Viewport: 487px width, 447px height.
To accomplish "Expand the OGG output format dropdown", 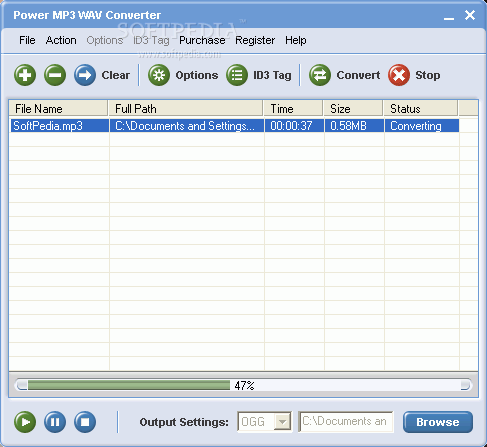I will (x=282, y=422).
